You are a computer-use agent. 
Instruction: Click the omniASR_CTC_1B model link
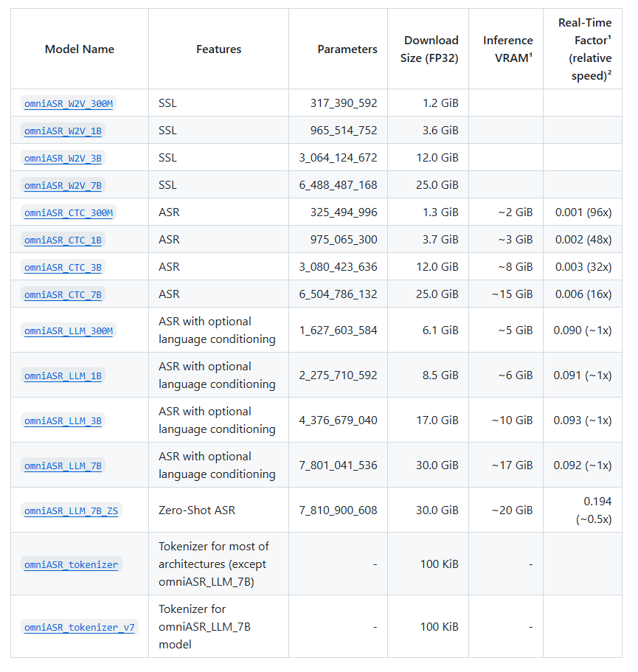(63, 240)
